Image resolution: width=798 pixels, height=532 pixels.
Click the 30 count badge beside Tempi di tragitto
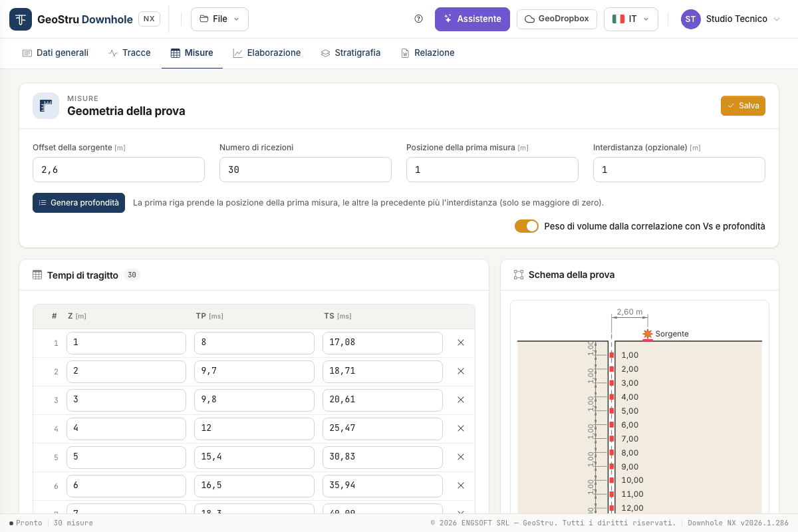click(132, 275)
